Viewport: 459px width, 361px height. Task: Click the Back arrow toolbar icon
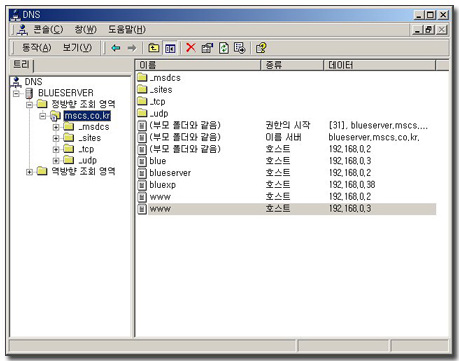click(116, 48)
